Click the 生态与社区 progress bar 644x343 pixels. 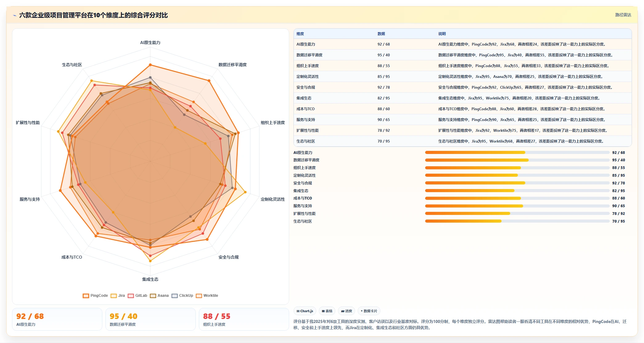pos(517,221)
